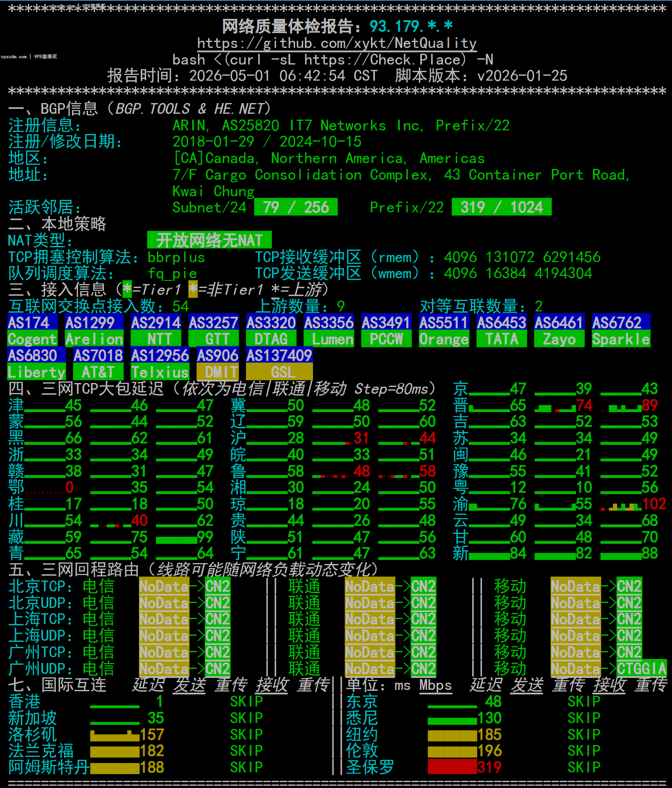
Task: Click Beijing TCP Telecom NoData tag
Action: [x=164, y=586]
